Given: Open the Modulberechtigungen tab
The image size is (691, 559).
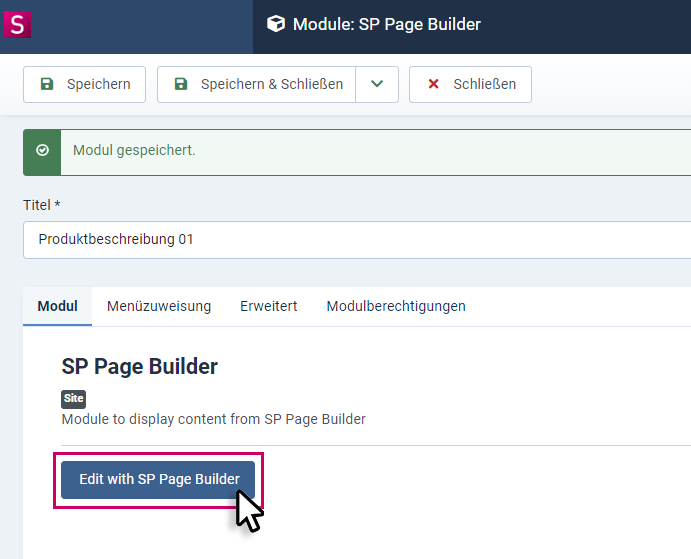Looking at the screenshot, I should point(396,306).
